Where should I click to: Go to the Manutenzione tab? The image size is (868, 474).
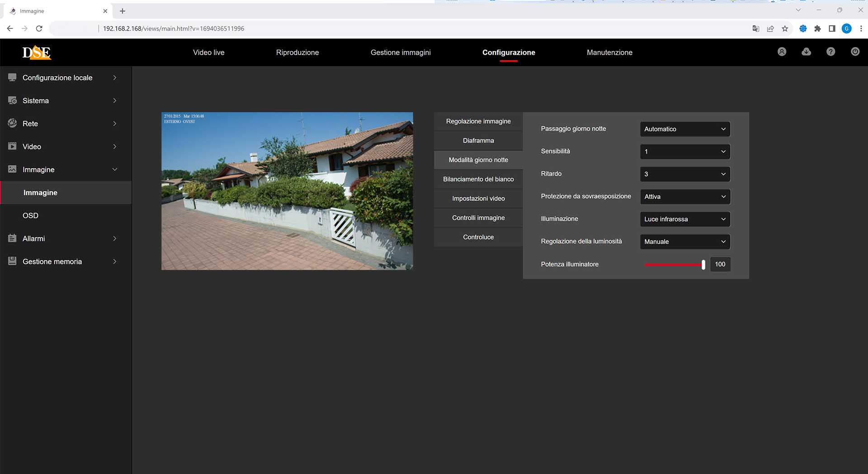coord(609,52)
